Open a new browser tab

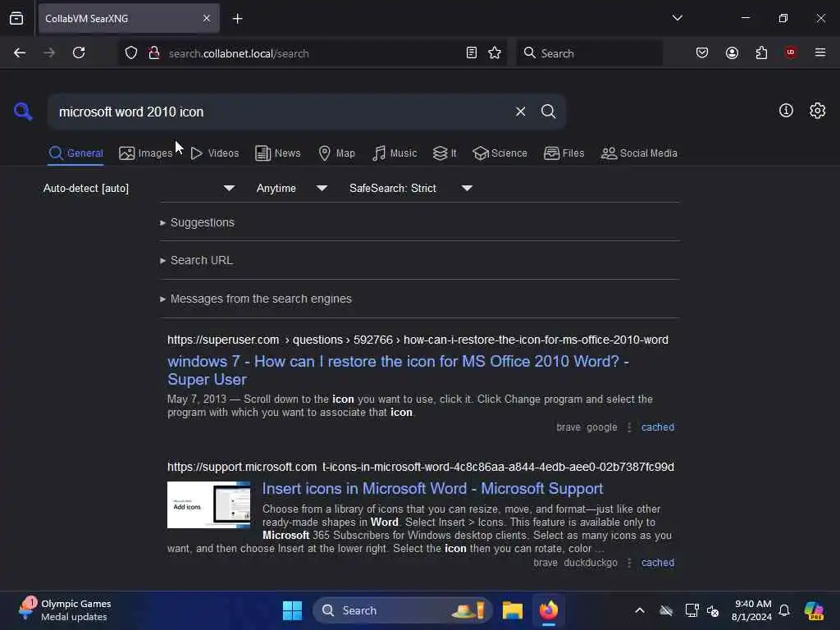(237, 19)
